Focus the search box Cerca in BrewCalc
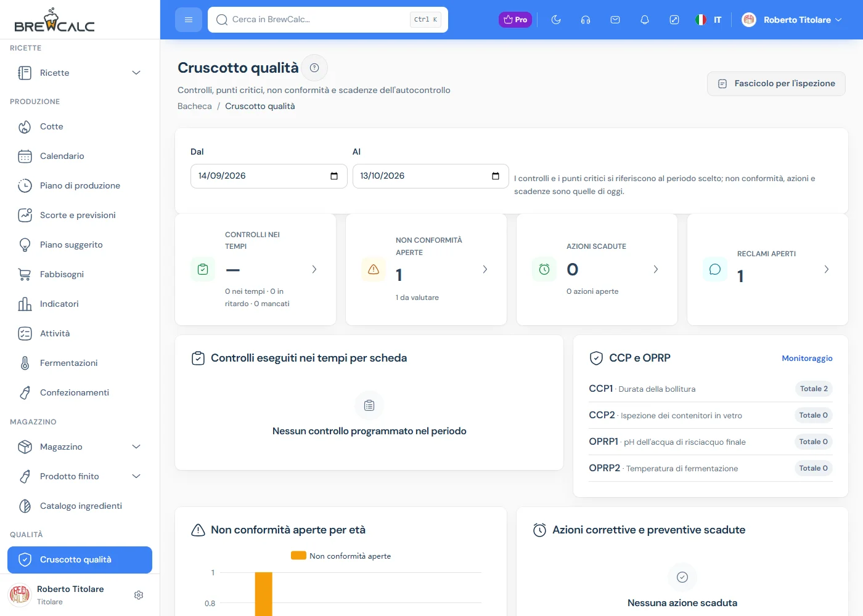 click(328, 20)
